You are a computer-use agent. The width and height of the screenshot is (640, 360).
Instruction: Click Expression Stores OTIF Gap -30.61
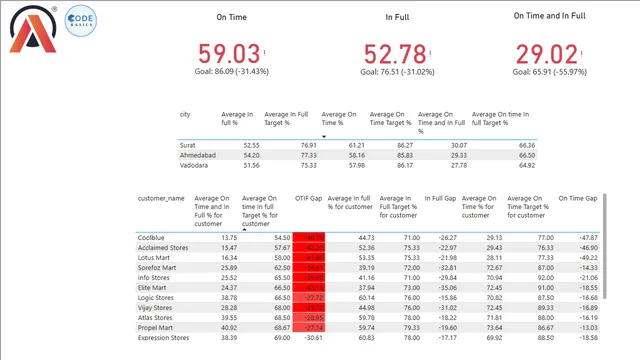pyautogui.click(x=313, y=338)
